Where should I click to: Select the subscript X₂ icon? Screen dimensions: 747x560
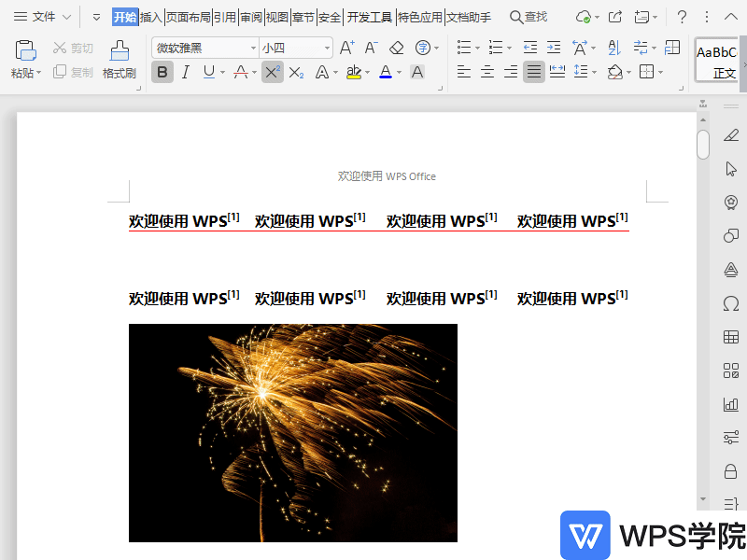(x=296, y=72)
